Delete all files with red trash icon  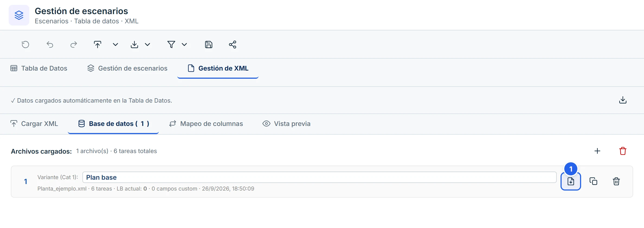pos(623,151)
